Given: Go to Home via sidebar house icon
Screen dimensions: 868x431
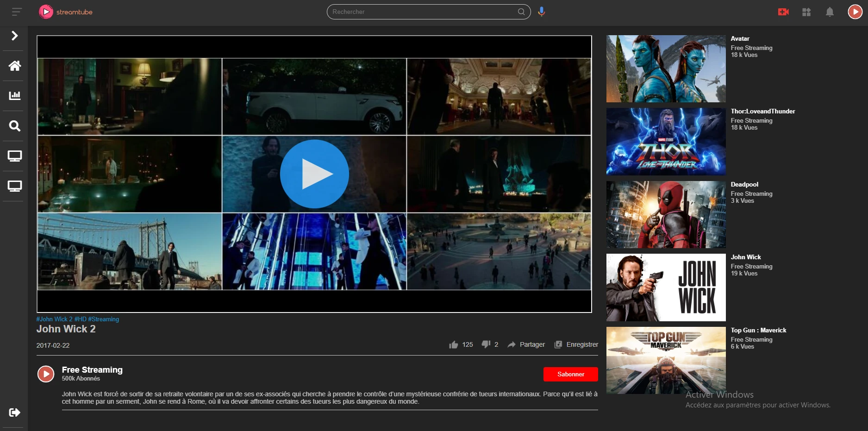Looking at the screenshot, I should pyautogui.click(x=14, y=66).
